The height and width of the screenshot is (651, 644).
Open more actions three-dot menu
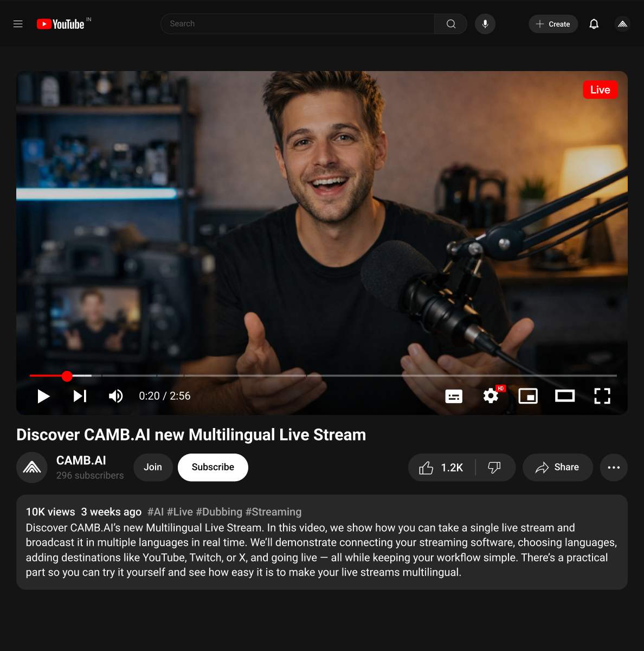(614, 468)
